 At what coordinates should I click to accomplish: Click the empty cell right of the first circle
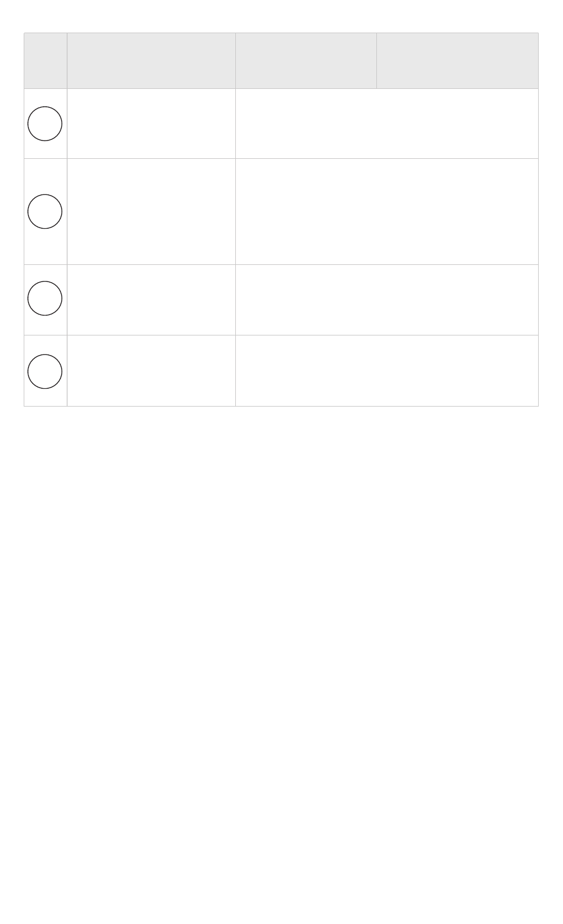pos(151,123)
